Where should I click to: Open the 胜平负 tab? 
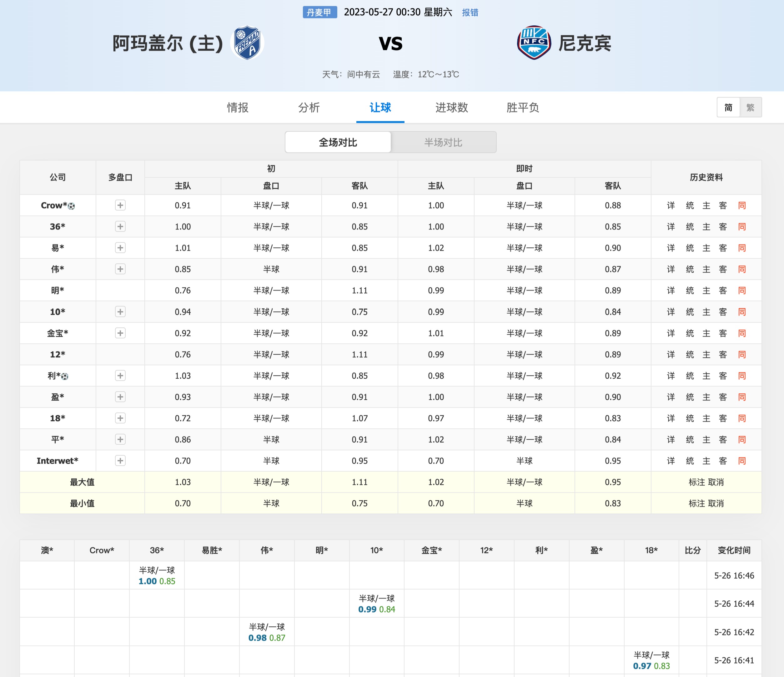(x=523, y=108)
